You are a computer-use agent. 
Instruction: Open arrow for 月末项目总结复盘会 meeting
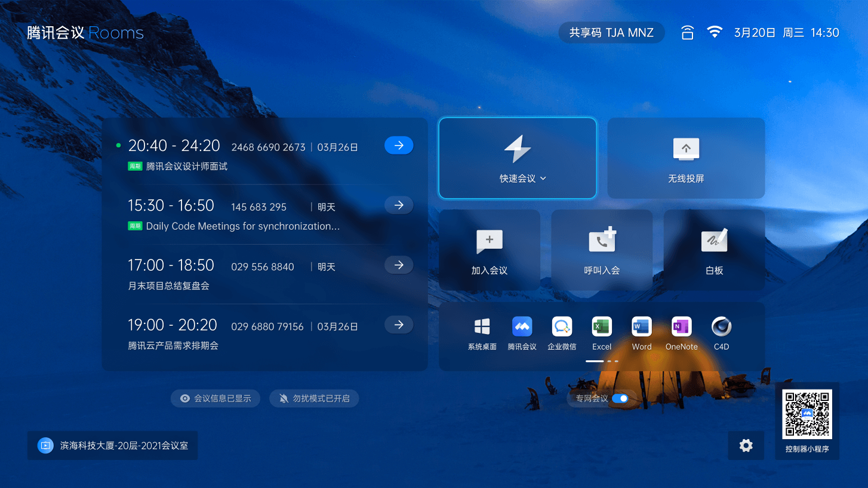[399, 265]
